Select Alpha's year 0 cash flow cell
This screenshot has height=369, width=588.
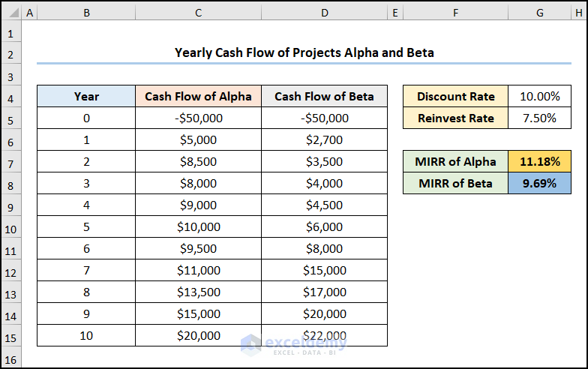[x=198, y=118]
